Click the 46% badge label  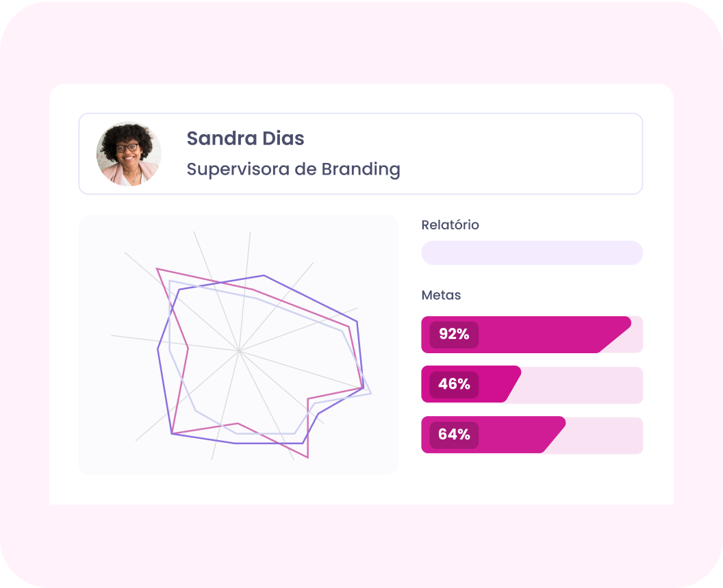click(454, 385)
